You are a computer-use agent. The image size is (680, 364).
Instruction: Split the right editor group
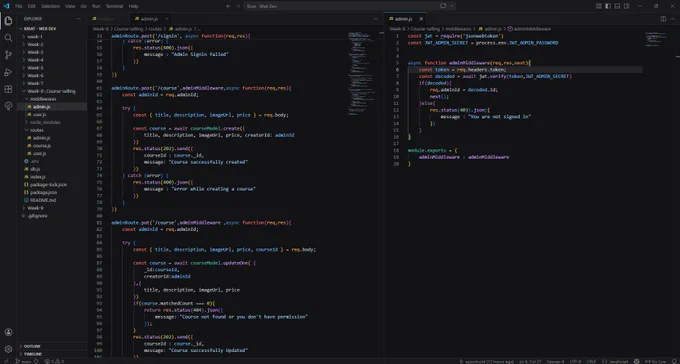pos(663,19)
